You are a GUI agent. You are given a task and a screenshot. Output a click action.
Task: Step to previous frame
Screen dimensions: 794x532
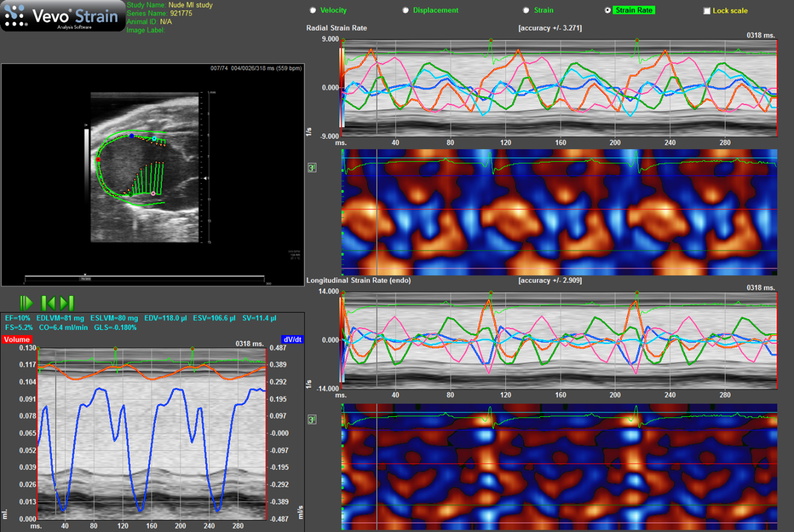[x=48, y=303]
